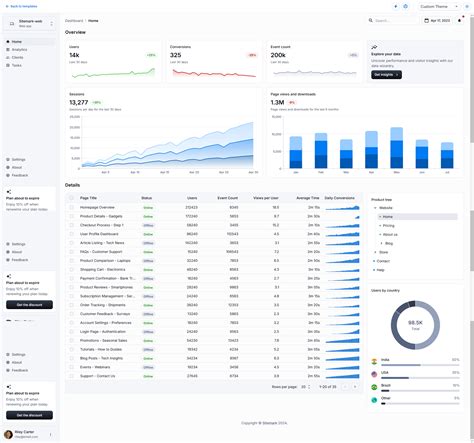Click the USA users progress bar
Image resolution: width=474 pixels, height=443 pixels.
click(x=420, y=378)
